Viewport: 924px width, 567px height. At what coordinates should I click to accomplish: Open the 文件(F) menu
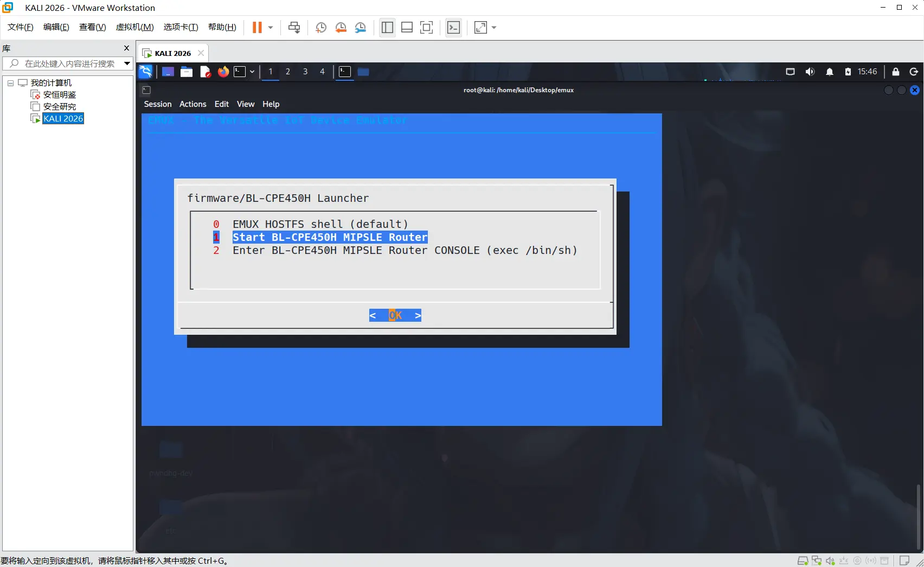point(21,27)
